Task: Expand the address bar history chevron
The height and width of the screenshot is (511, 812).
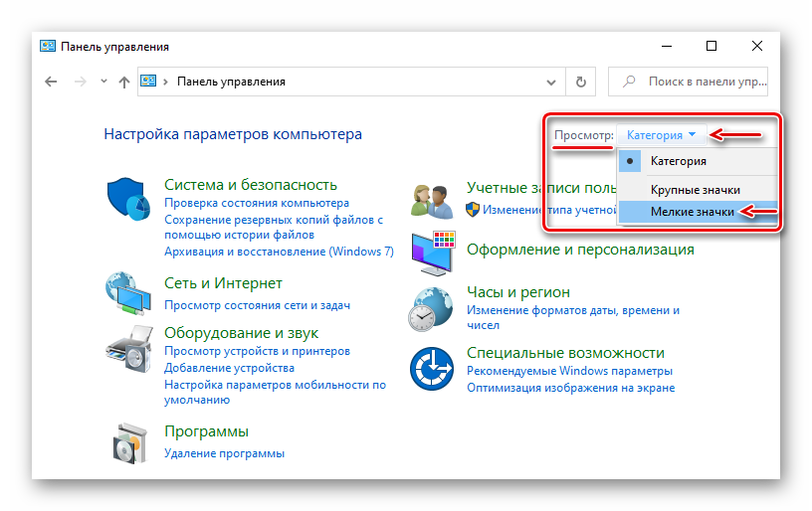Action: [x=551, y=82]
